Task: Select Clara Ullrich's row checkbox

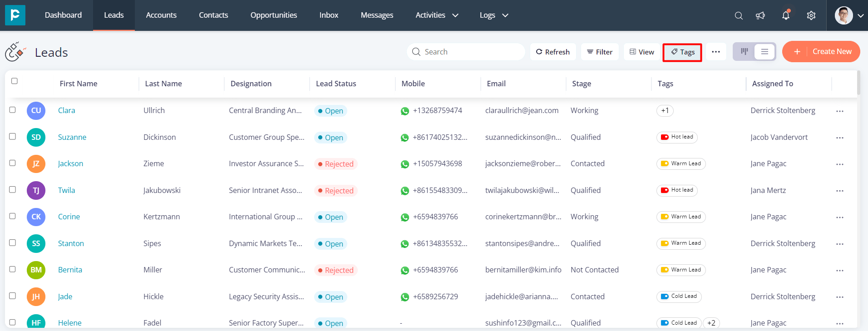Action: point(13,110)
